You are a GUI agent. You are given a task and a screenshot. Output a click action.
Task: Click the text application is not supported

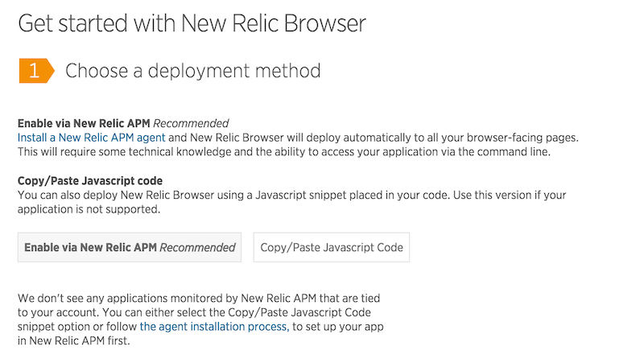(89, 209)
